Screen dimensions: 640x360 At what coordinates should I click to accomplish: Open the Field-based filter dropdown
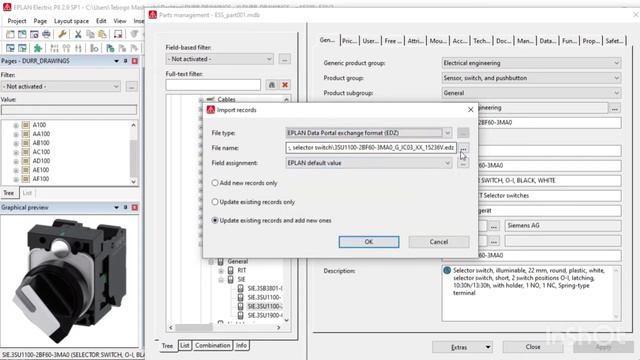click(x=269, y=59)
